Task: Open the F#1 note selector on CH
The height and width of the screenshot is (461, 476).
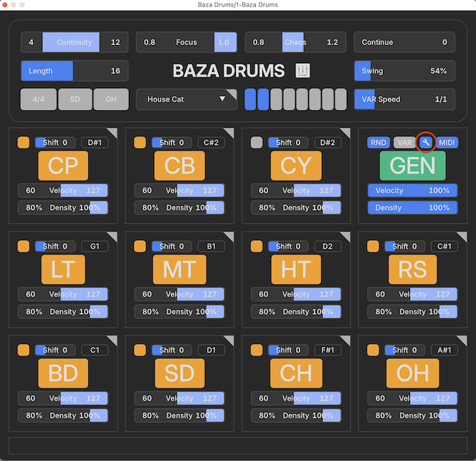Action: point(328,349)
